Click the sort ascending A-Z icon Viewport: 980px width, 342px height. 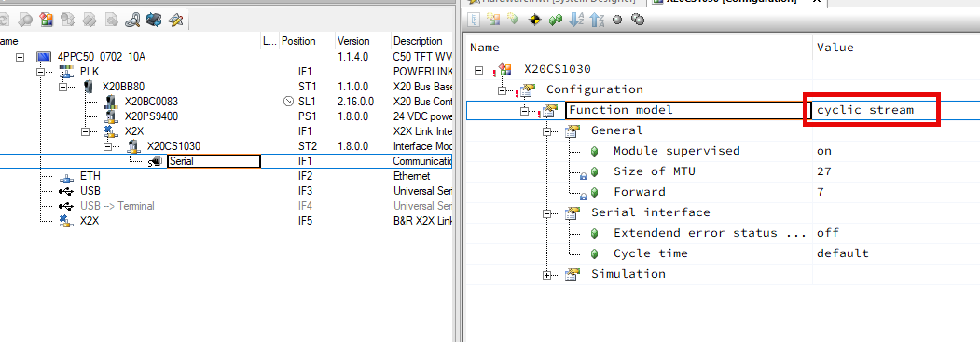576,20
